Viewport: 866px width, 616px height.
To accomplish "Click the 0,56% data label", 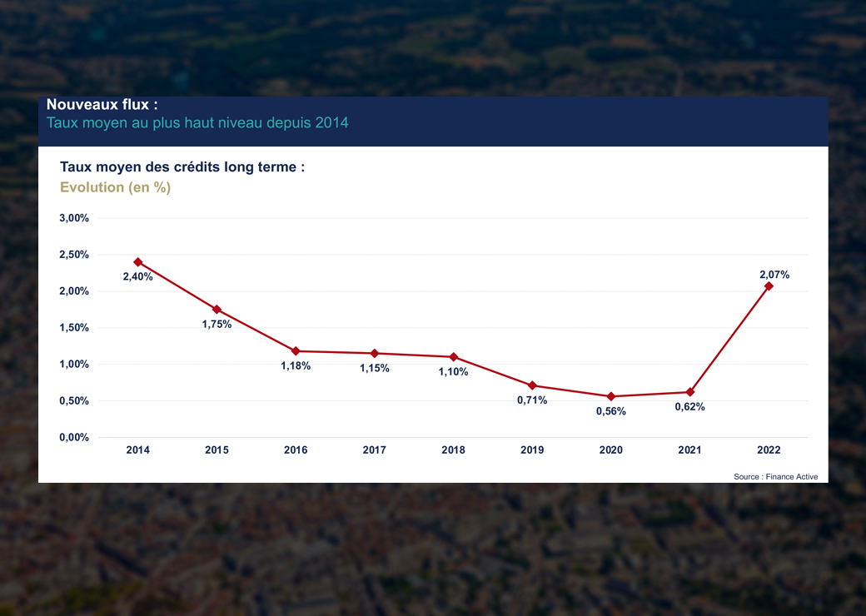I will click(611, 411).
